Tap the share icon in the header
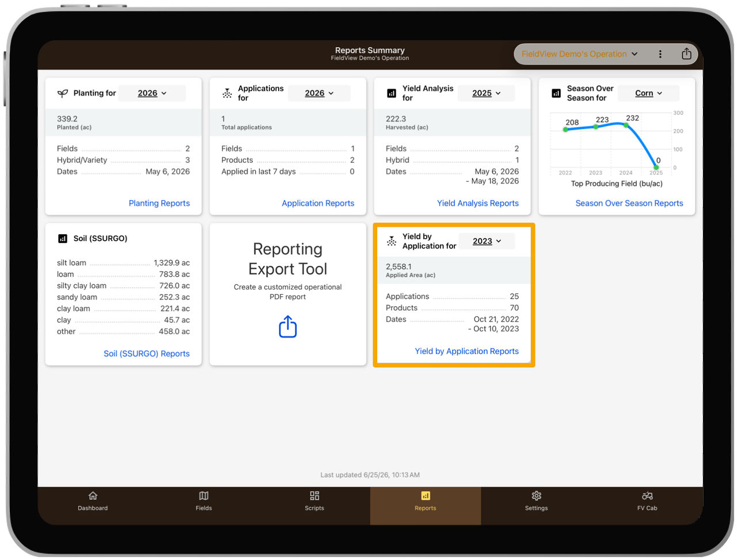Screen dimensions: 737x560 (x=686, y=54)
